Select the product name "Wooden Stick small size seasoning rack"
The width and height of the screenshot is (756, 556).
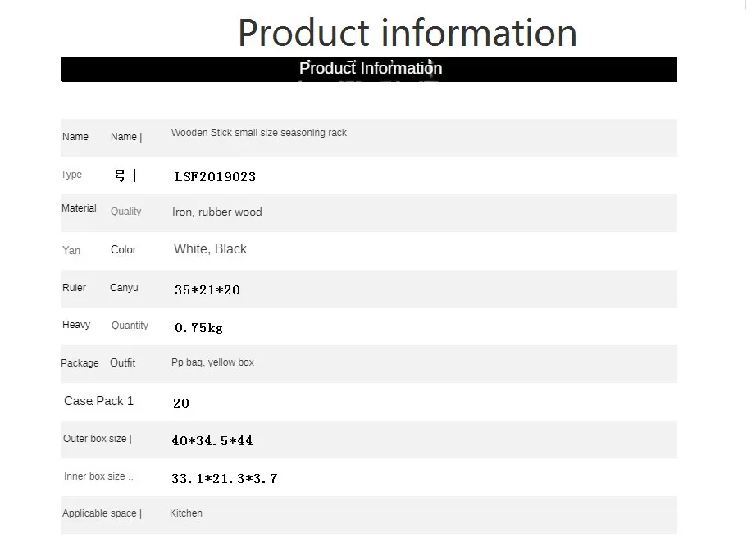tap(258, 133)
